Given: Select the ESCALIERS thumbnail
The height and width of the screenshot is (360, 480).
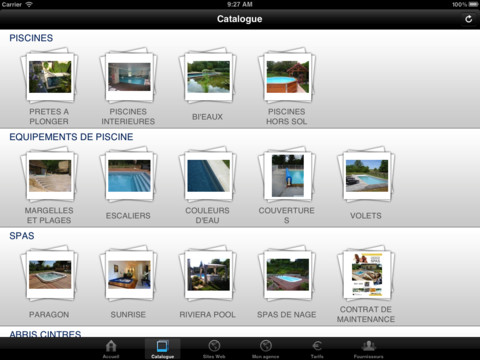Looking at the screenshot, I should (129, 174).
